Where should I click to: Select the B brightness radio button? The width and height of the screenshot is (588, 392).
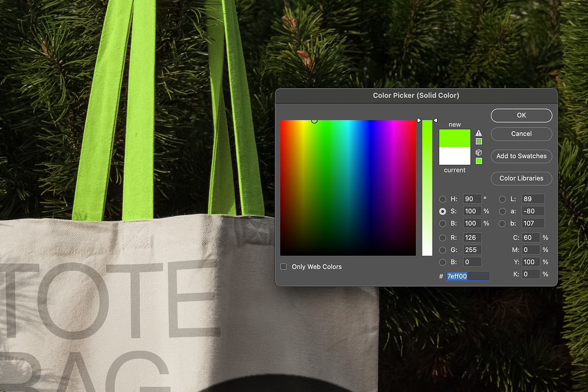click(x=442, y=223)
